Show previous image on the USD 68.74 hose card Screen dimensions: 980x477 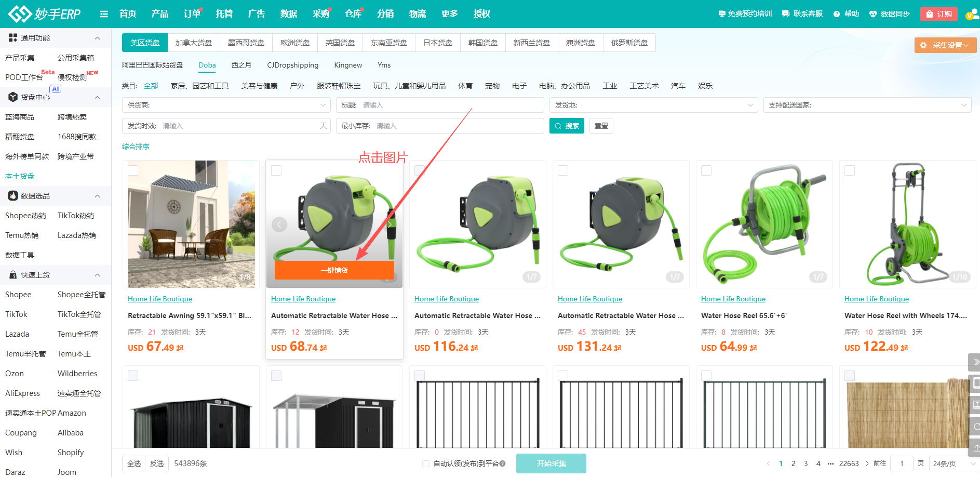click(279, 224)
